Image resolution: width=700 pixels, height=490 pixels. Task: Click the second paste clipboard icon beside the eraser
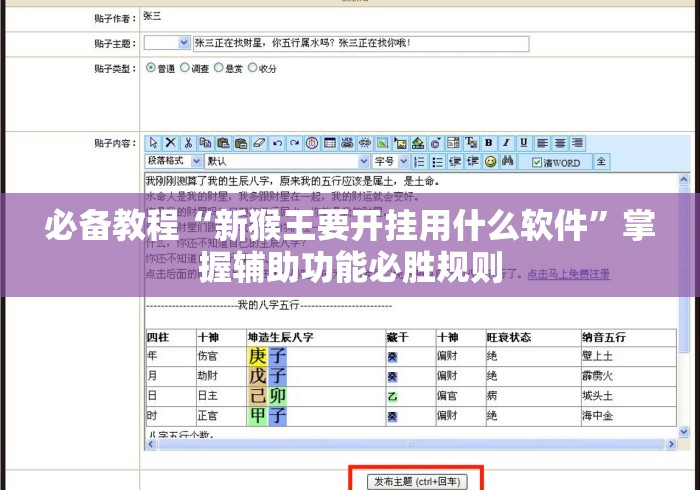(241, 143)
